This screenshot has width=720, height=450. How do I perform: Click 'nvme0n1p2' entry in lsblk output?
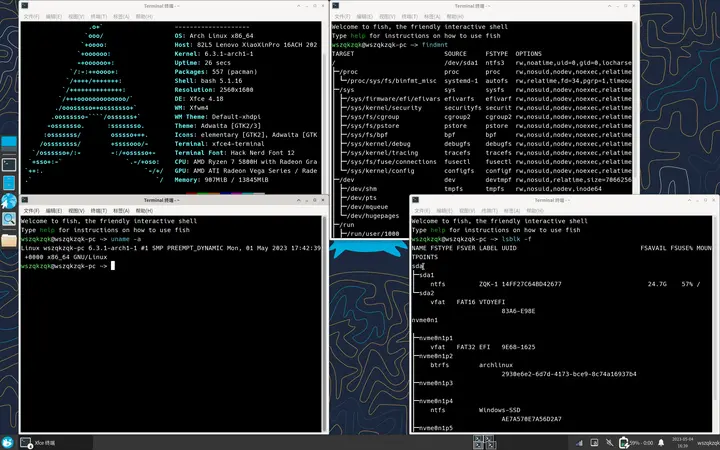pos(436,356)
